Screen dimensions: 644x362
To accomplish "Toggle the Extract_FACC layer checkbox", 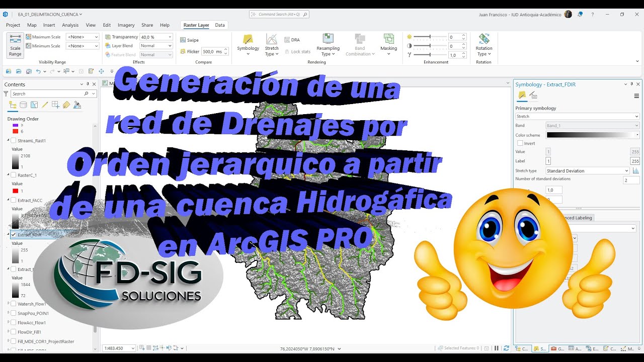I will pyautogui.click(x=14, y=200).
